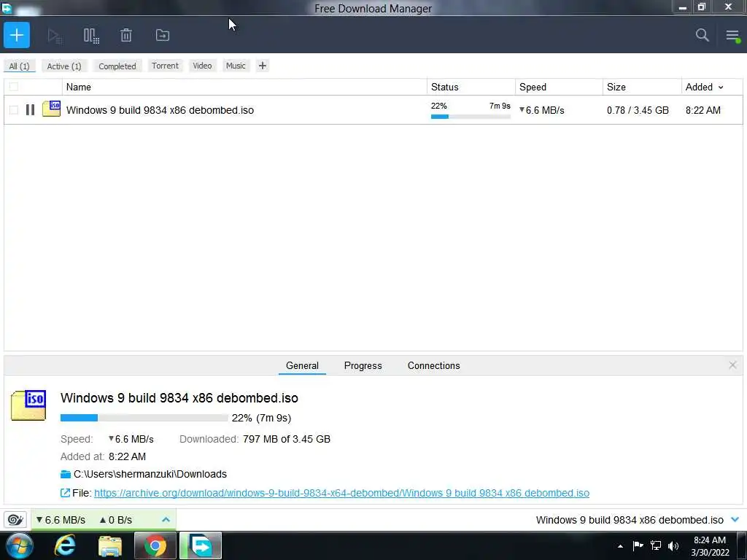Viewport: 747px width, 560px height.
Task: Sort by Size column header
Action: [x=642, y=87]
